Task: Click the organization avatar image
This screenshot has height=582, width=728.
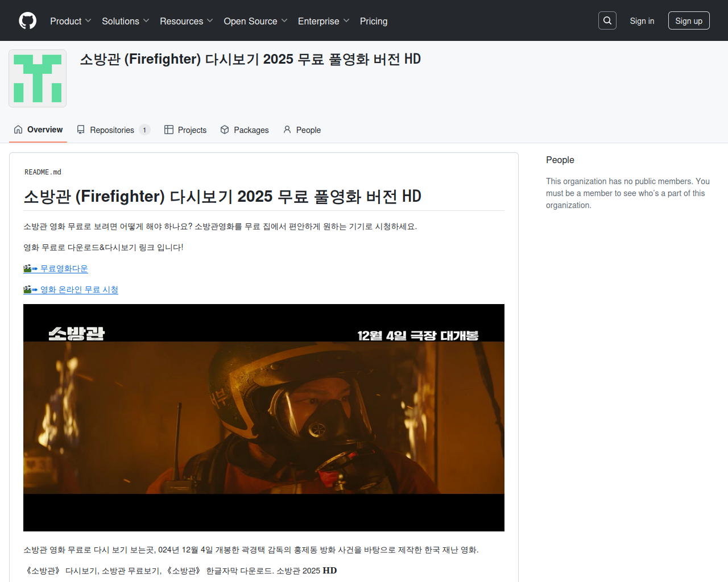Action: (x=38, y=78)
